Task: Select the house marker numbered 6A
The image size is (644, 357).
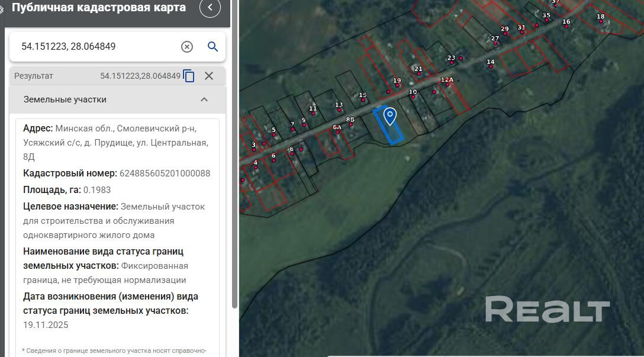Action: 337,131
